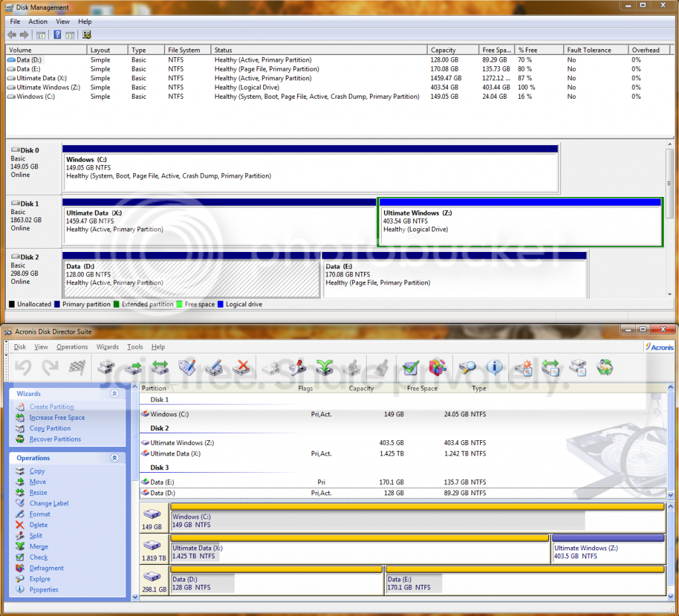
Task: Select the Ultimate Windows (Z:) graphical partition block
Action: 521,222
